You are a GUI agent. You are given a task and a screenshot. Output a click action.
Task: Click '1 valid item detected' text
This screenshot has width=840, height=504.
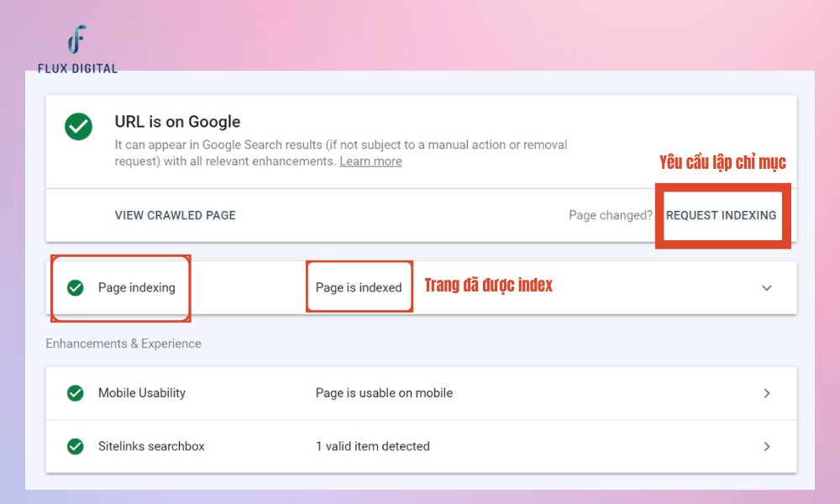coord(373,446)
